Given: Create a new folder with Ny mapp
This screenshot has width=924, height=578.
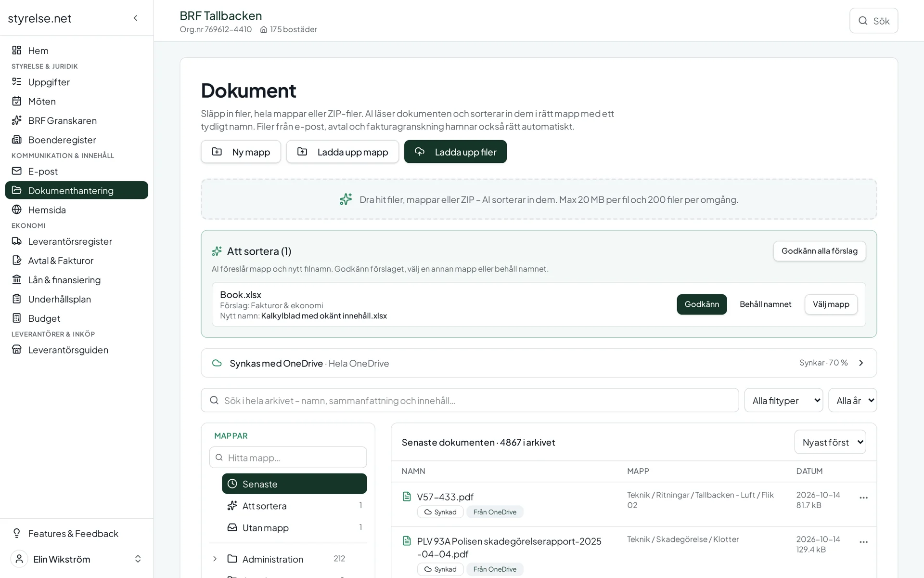Looking at the screenshot, I should [241, 152].
